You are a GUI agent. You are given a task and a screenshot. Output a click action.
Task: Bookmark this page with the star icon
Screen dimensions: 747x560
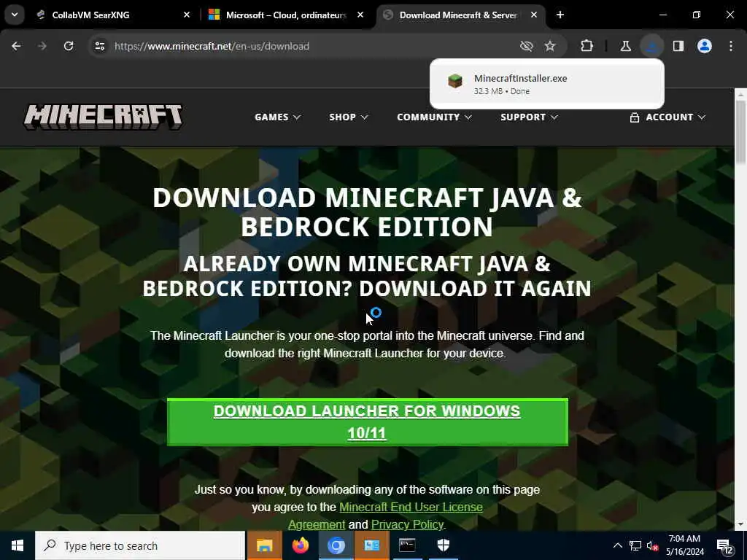coord(550,46)
